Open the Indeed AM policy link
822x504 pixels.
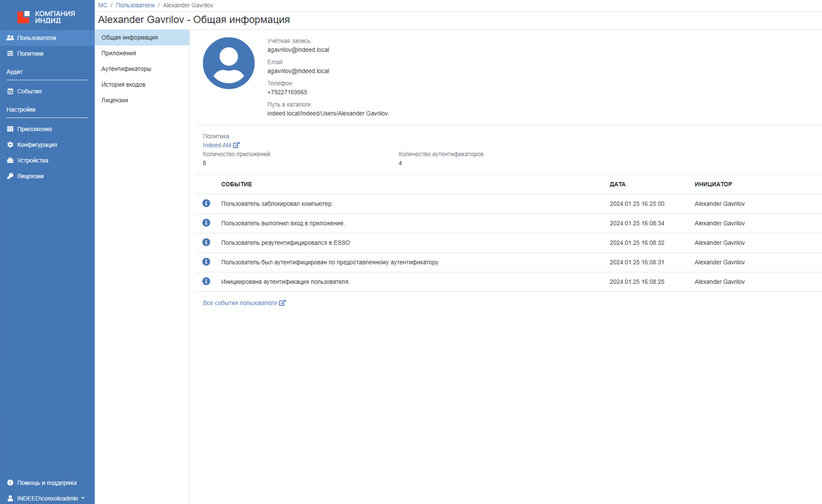pyautogui.click(x=217, y=145)
